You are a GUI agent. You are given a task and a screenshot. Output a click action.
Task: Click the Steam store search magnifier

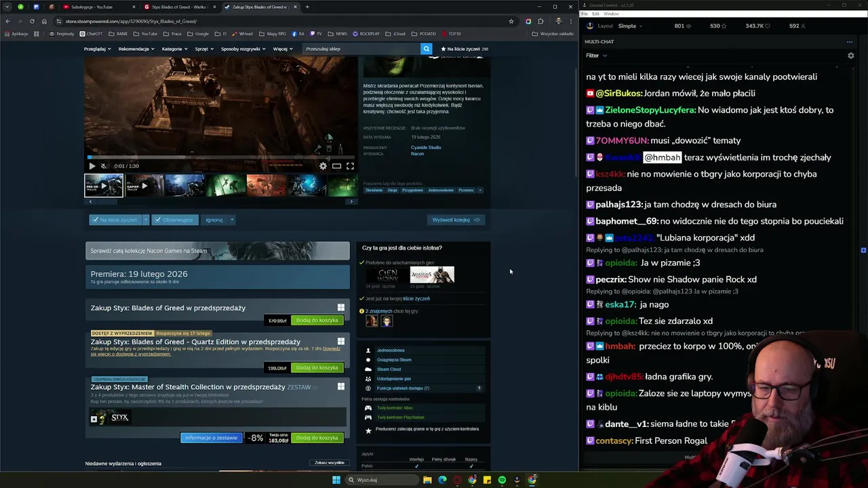pyautogui.click(x=426, y=49)
